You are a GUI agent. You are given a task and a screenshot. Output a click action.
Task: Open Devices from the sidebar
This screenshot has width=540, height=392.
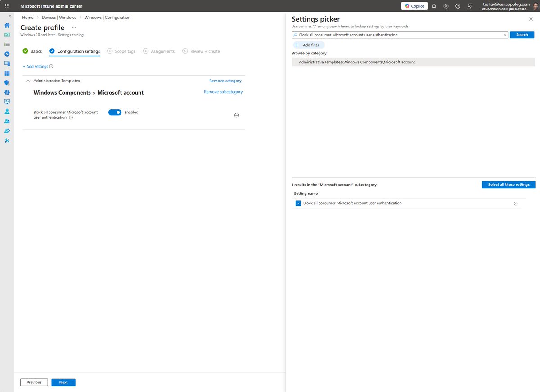tap(7, 63)
